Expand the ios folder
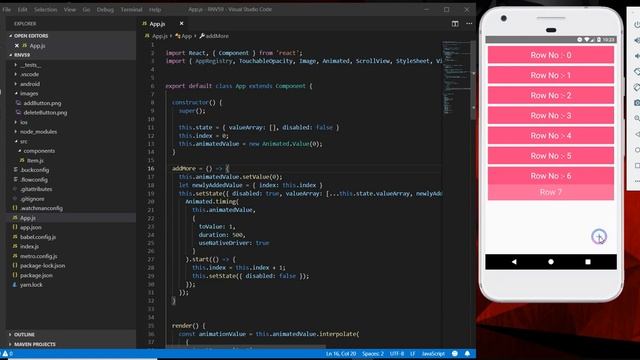This screenshot has width=640, height=360. (24, 122)
